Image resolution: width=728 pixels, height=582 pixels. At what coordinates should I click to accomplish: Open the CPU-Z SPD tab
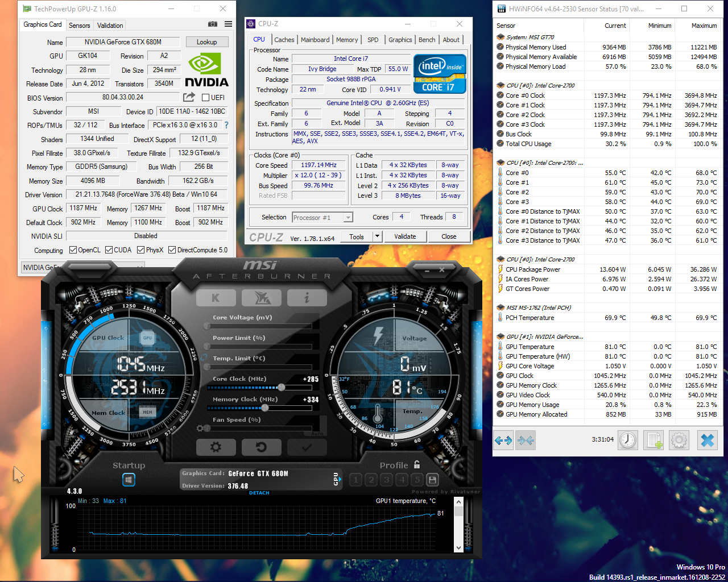point(373,40)
